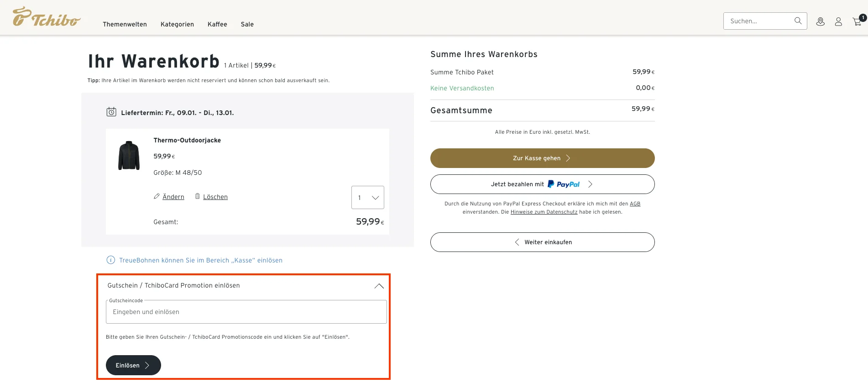Click the Gesamtsumme label
Image resolution: width=868 pixels, height=383 pixels.
(461, 110)
